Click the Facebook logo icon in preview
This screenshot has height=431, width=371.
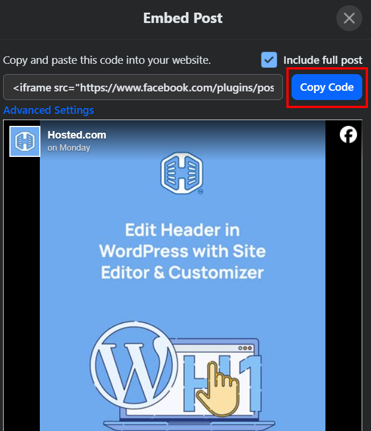pyautogui.click(x=348, y=135)
